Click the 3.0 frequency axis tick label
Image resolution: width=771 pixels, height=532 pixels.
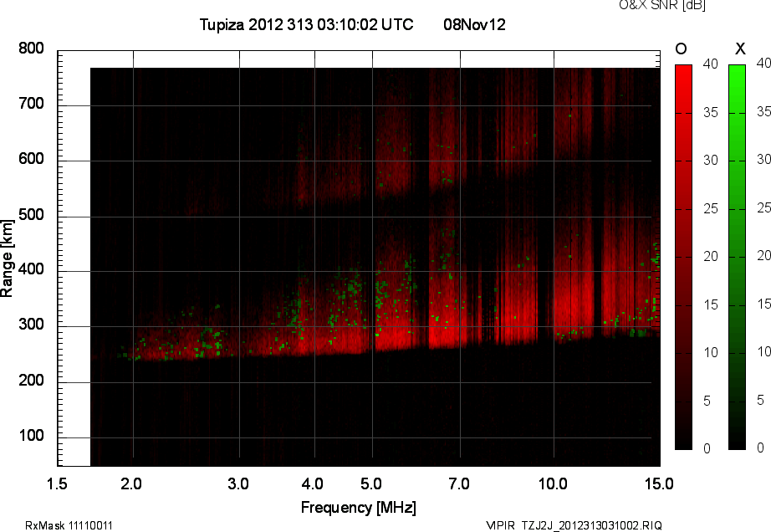pyautogui.click(x=238, y=483)
